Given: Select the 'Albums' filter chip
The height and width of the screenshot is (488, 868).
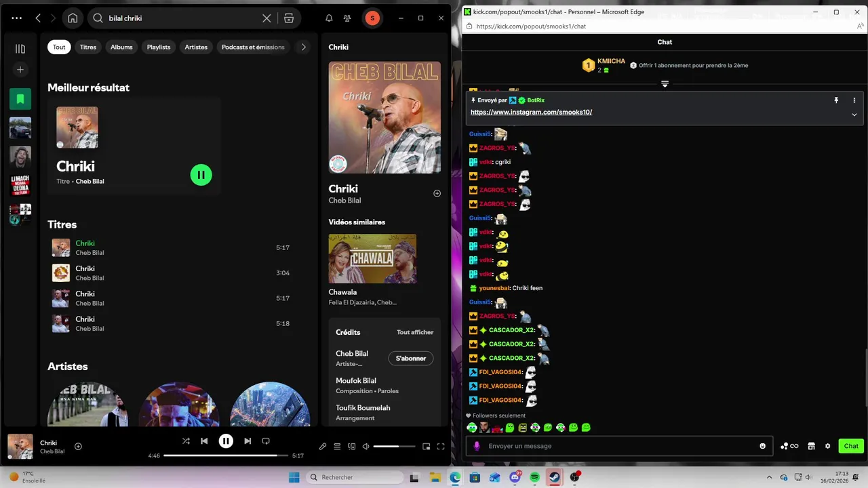Looking at the screenshot, I should pyautogui.click(x=121, y=47).
